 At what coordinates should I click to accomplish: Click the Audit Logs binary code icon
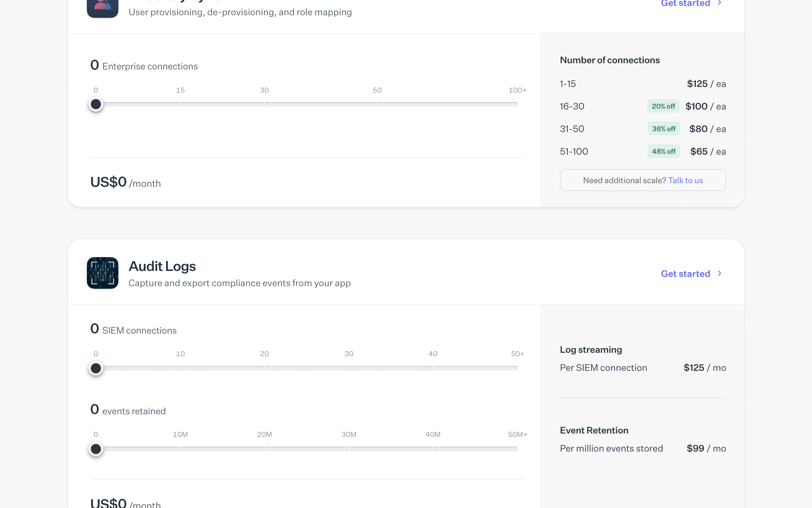pyautogui.click(x=102, y=273)
